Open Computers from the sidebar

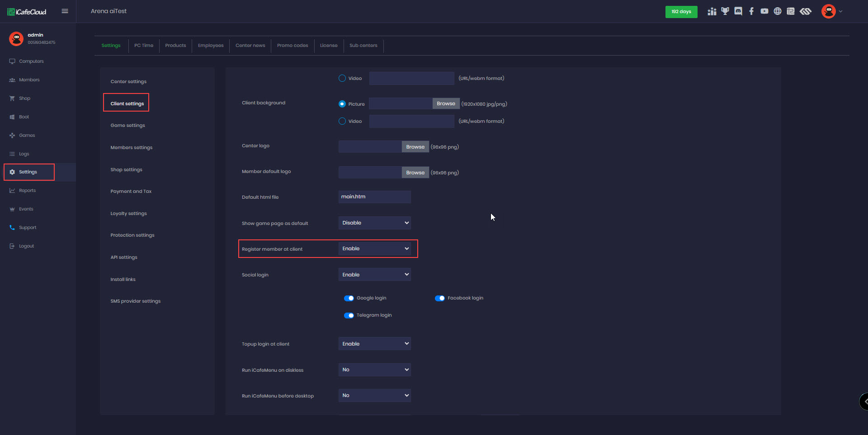point(31,61)
